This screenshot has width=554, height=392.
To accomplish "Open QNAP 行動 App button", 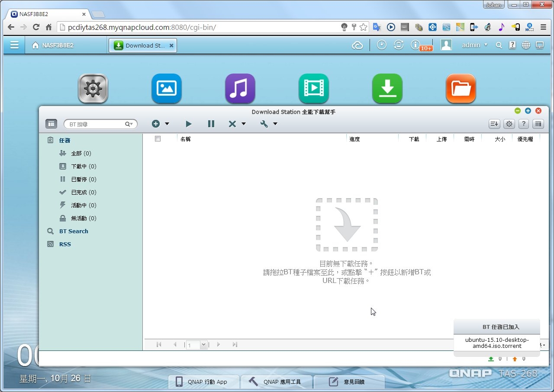I will tap(203, 382).
